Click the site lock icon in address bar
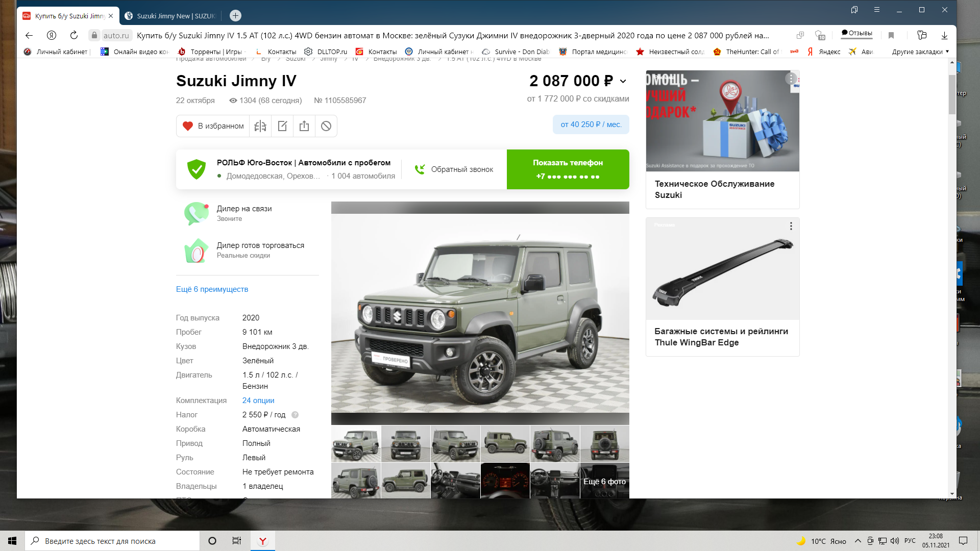Screen dimensions: 980x551 click(x=94, y=35)
